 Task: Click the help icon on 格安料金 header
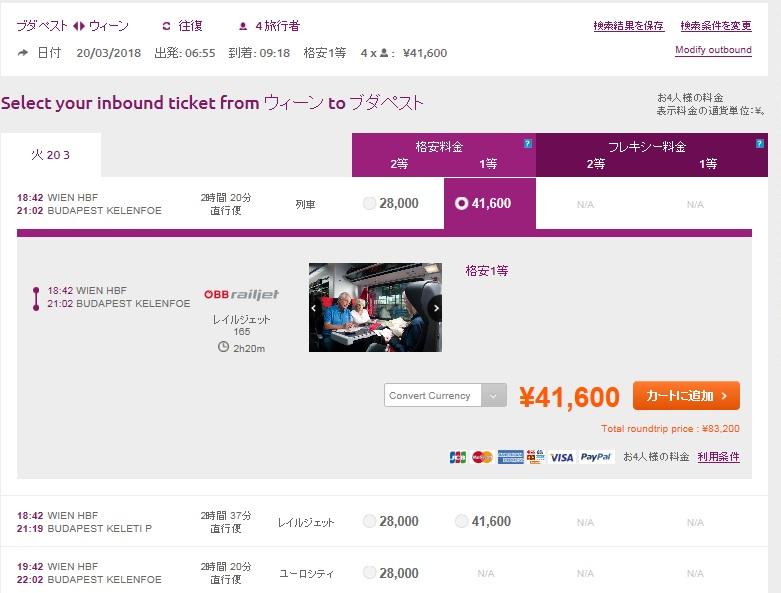pos(527,143)
